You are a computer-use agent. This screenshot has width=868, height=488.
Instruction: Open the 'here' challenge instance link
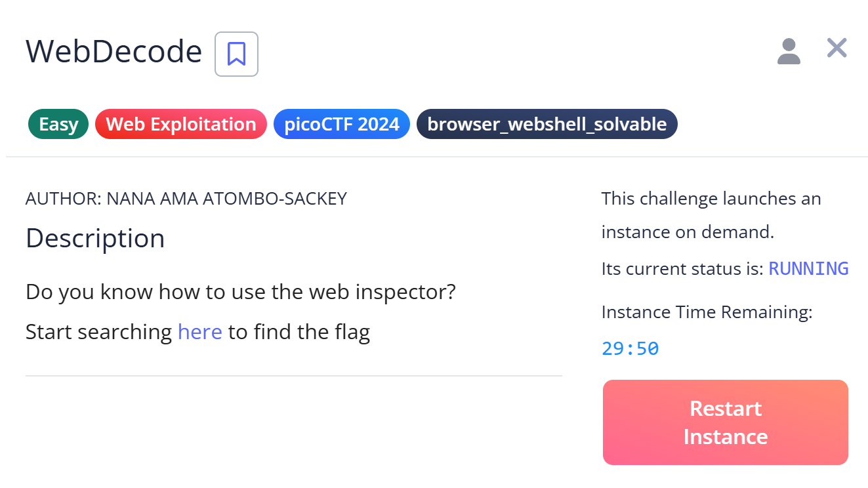click(x=199, y=332)
